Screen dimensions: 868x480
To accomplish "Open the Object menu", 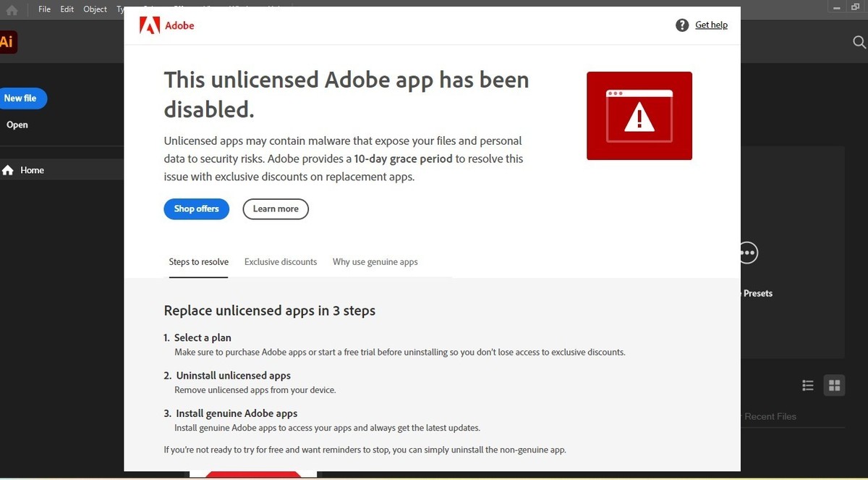I will click(x=95, y=9).
